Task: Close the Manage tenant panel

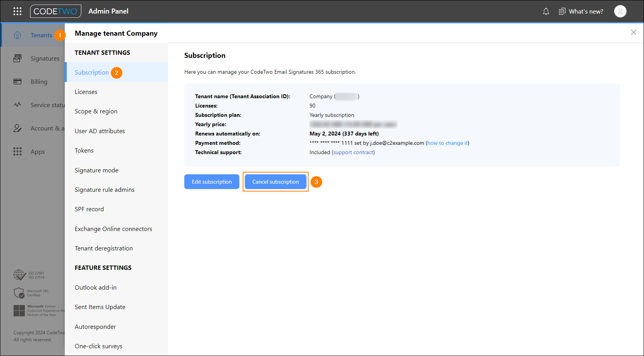Action: tap(633, 32)
